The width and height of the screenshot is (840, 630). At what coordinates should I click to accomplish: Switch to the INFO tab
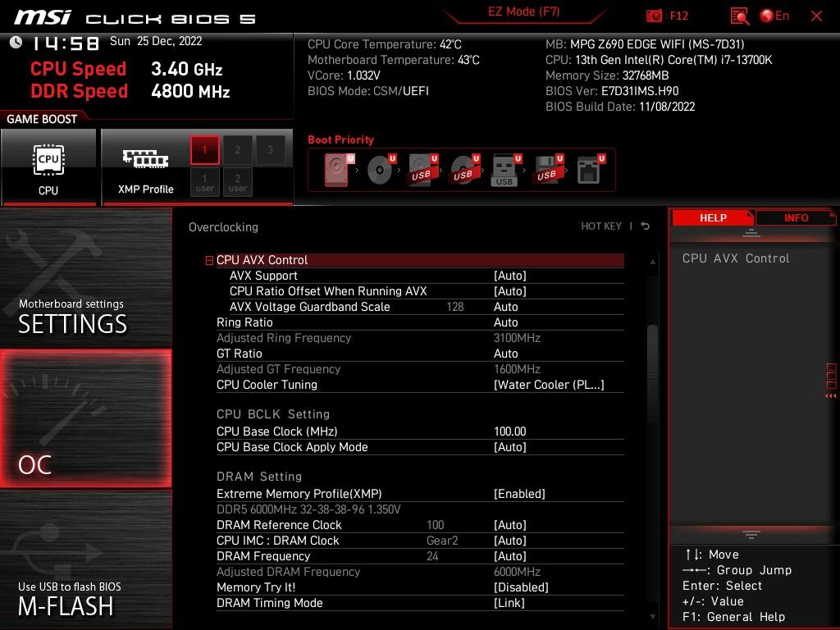[795, 217]
